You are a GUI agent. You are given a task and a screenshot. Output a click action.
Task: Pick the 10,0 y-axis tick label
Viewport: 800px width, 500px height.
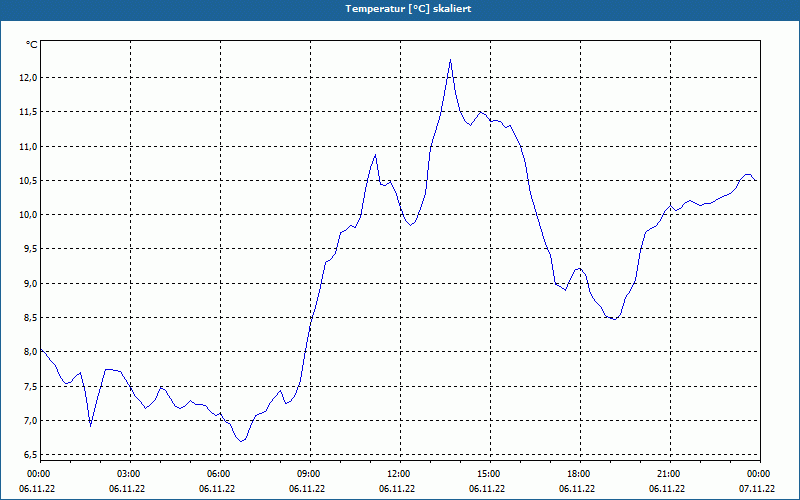[x=29, y=215]
